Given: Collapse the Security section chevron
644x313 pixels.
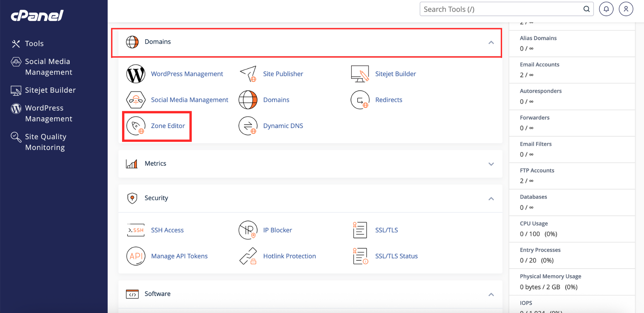Looking at the screenshot, I should coord(491,199).
